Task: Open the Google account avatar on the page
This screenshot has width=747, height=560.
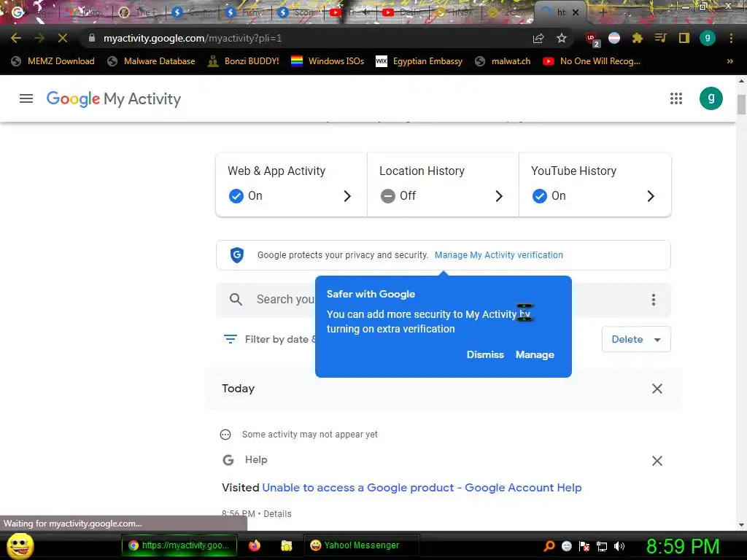Action: [x=711, y=98]
